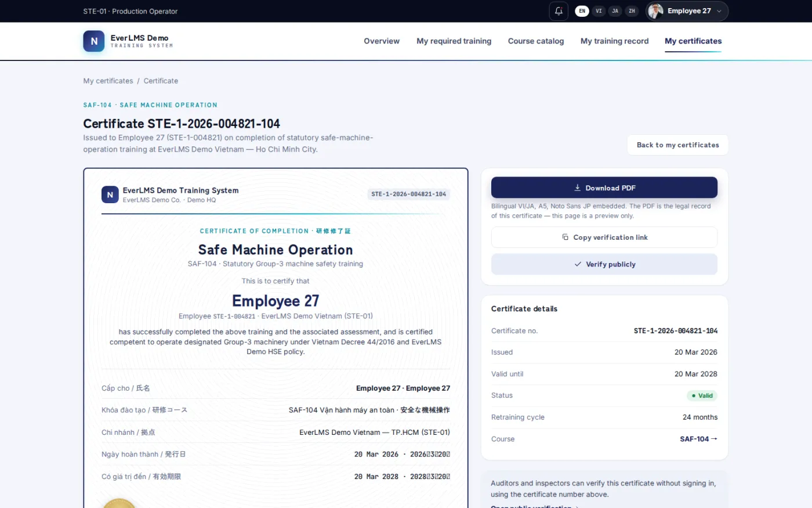Click Certificate no. value in details panel
Viewport: 812px width, 508px height.
(676, 331)
